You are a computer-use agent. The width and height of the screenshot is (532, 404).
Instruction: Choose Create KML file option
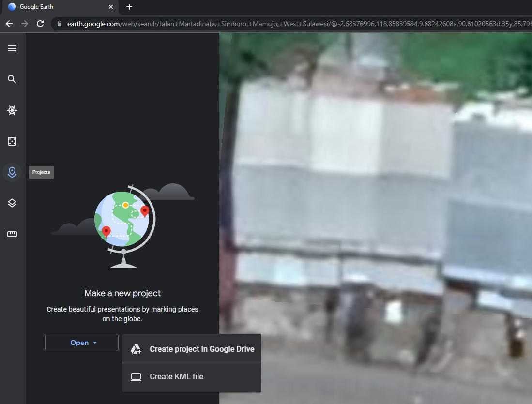192,377
